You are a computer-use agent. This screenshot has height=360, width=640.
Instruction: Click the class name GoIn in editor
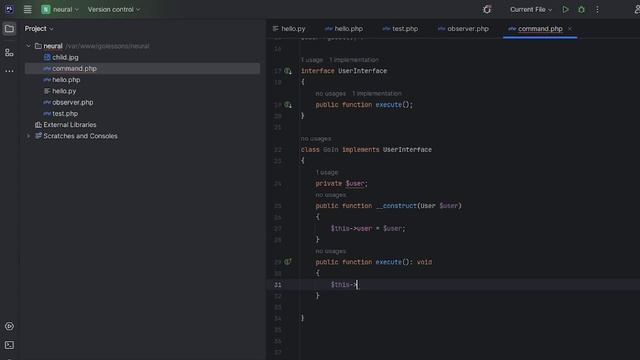pyautogui.click(x=331, y=150)
